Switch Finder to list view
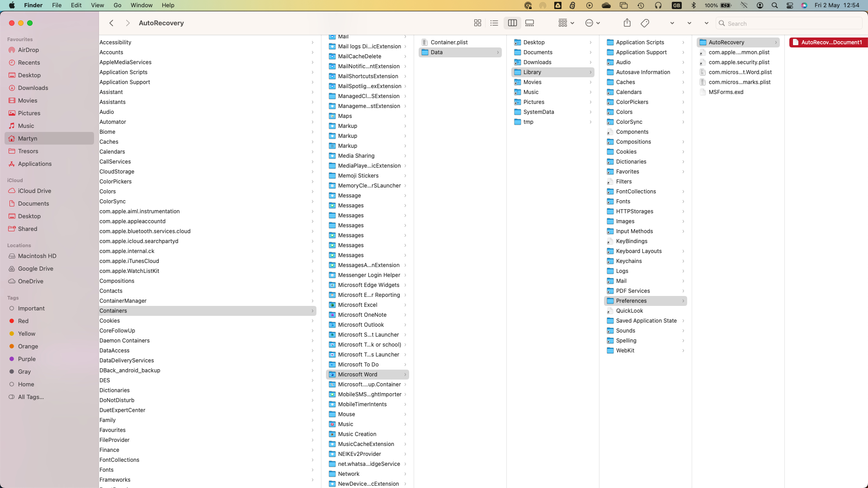The height and width of the screenshot is (488, 868). pyautogui.click(x=494, y=23)
